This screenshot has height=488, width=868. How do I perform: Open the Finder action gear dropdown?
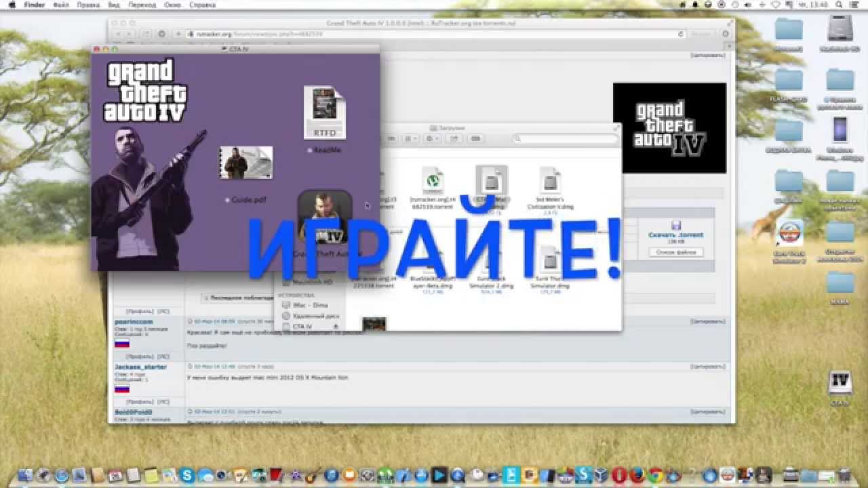(x=431, y=138)
